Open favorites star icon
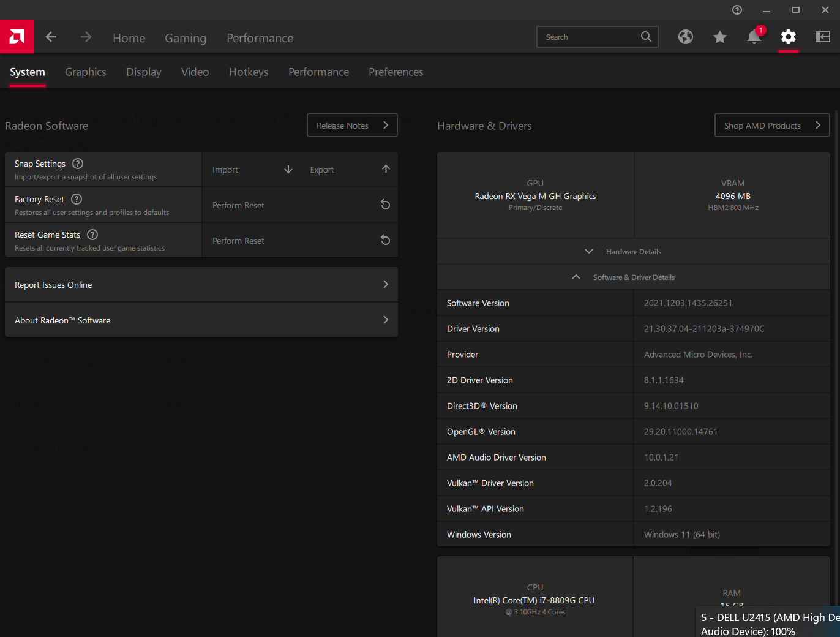840x637 pixels. click(x=719, y=37)
